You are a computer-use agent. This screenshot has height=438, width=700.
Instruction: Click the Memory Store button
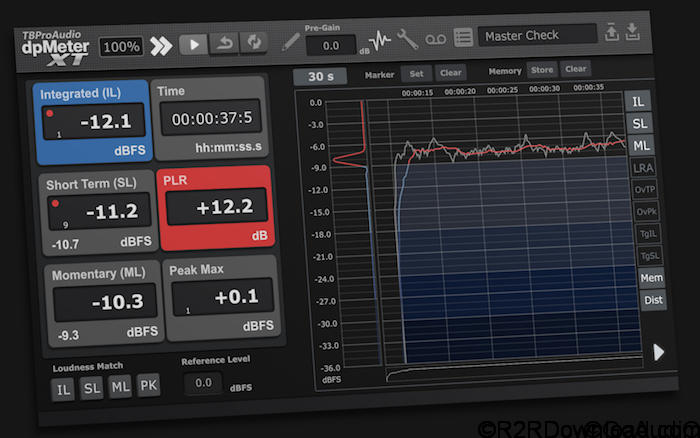(x=542, y=70)
